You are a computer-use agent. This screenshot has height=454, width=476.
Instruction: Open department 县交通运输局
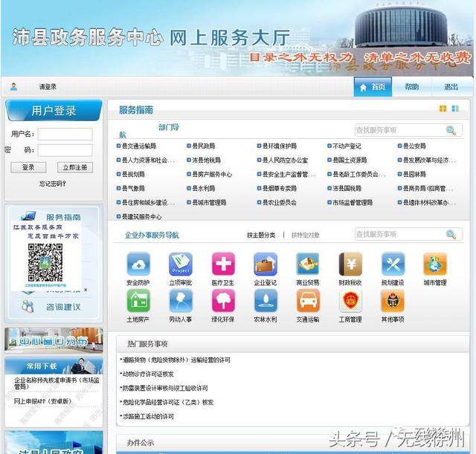point(139,146)
